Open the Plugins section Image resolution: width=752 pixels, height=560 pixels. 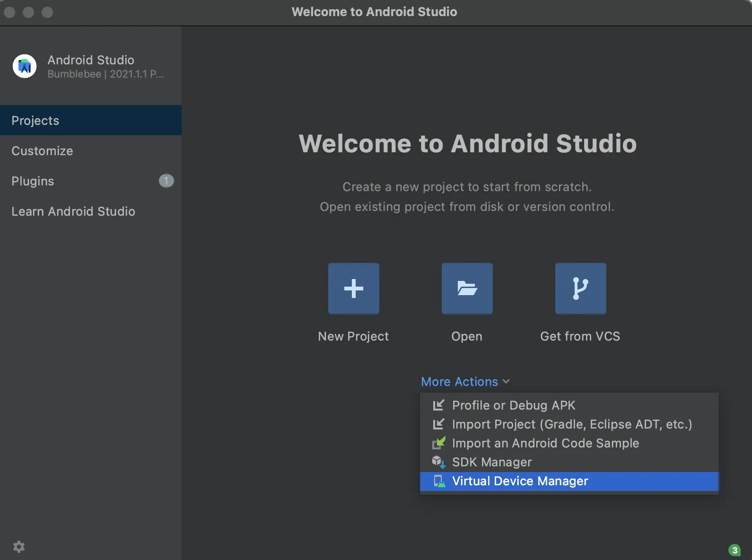[x=33, y=181]
